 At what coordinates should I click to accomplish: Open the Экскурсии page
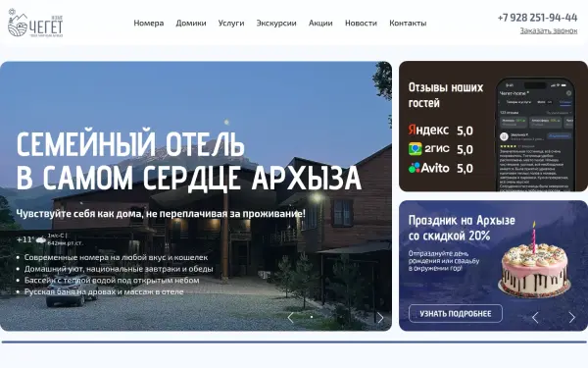click(276, 23)
